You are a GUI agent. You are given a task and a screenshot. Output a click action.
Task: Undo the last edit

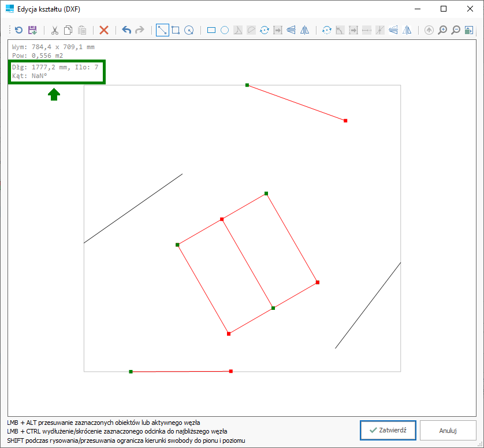pos(126,30)
